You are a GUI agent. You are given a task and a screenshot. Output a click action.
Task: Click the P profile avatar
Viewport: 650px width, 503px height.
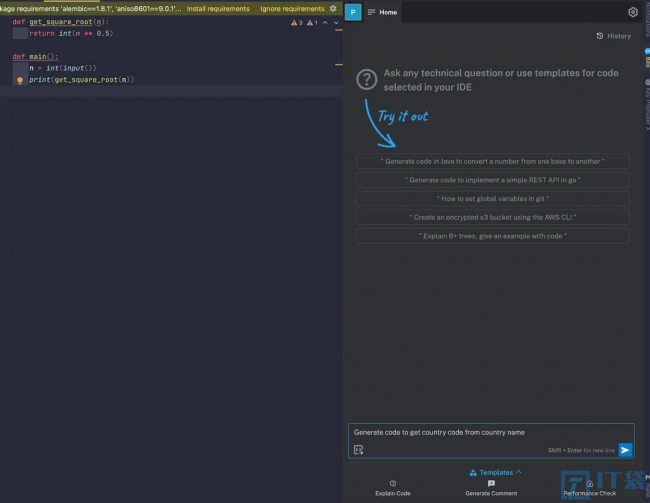(353, 12)
